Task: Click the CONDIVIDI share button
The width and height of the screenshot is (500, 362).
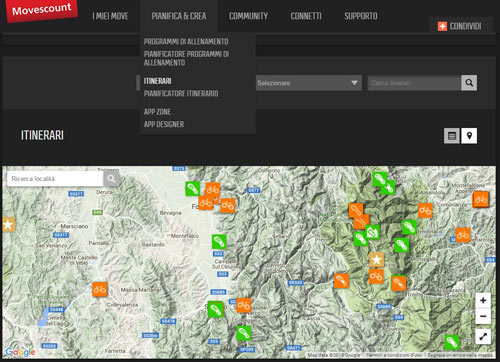Action: 460,26
